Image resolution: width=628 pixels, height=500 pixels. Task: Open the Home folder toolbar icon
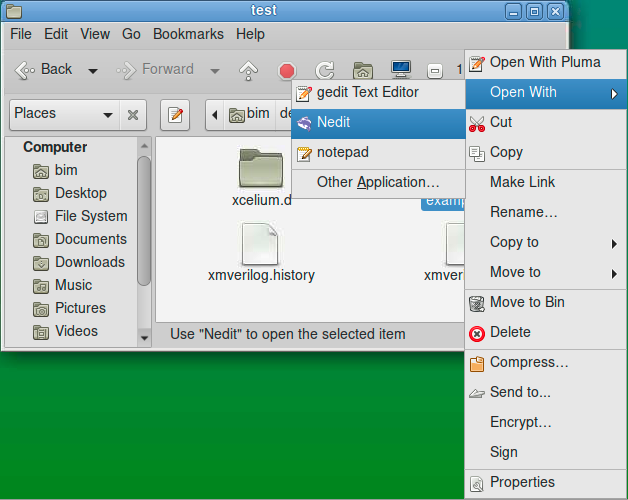[363, 70]
